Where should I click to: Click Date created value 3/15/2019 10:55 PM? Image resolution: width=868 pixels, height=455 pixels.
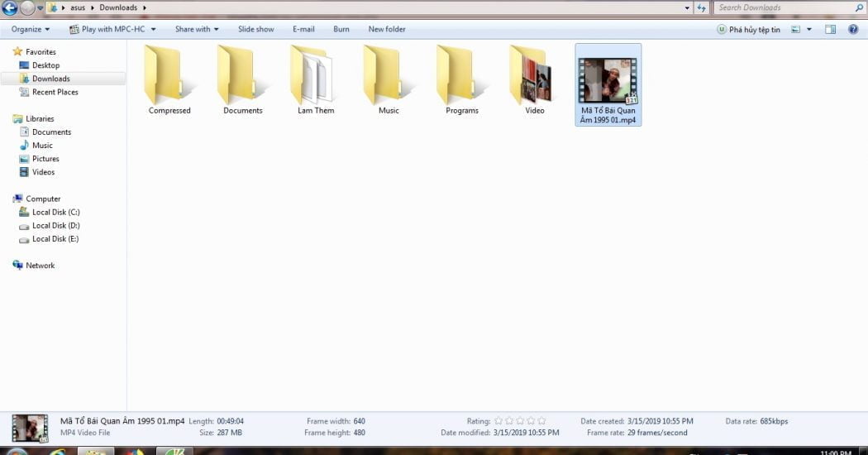tap(660, 421)
